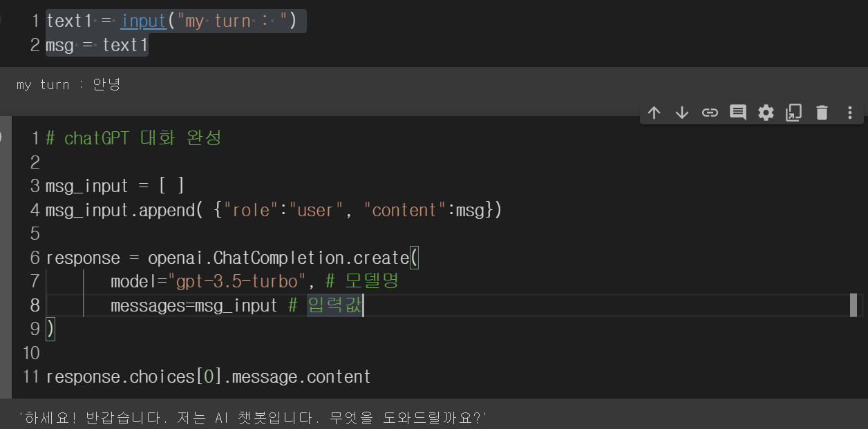Click output text "my turn : 안녕"
The width and height of the screenshot is (868, 429).
pyautogui.click(x=68, y=84)
